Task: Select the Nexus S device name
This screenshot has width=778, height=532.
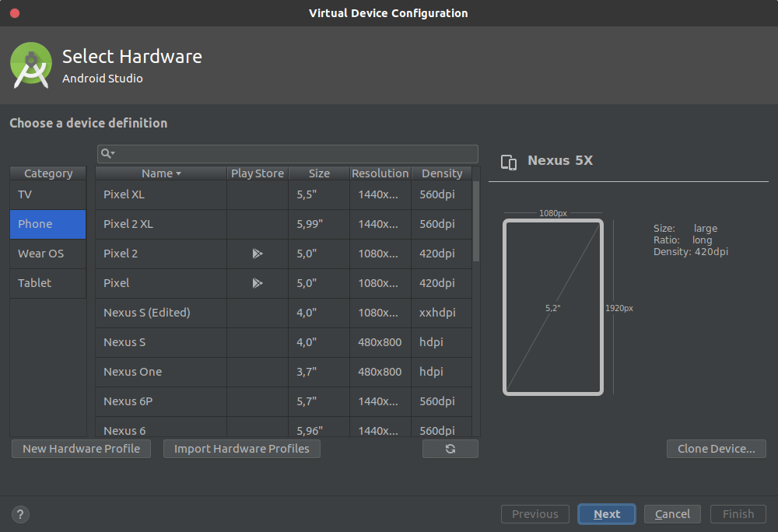Action: [124, 342]
